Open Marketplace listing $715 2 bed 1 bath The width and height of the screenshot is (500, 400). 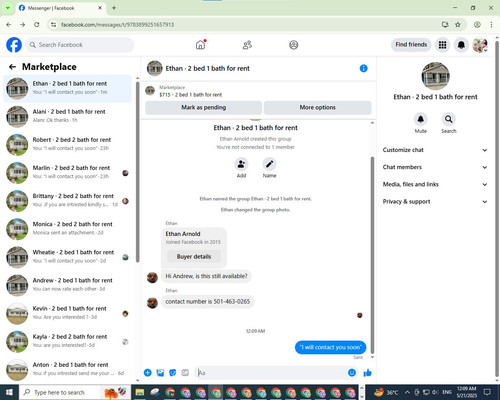pos(258,91)
